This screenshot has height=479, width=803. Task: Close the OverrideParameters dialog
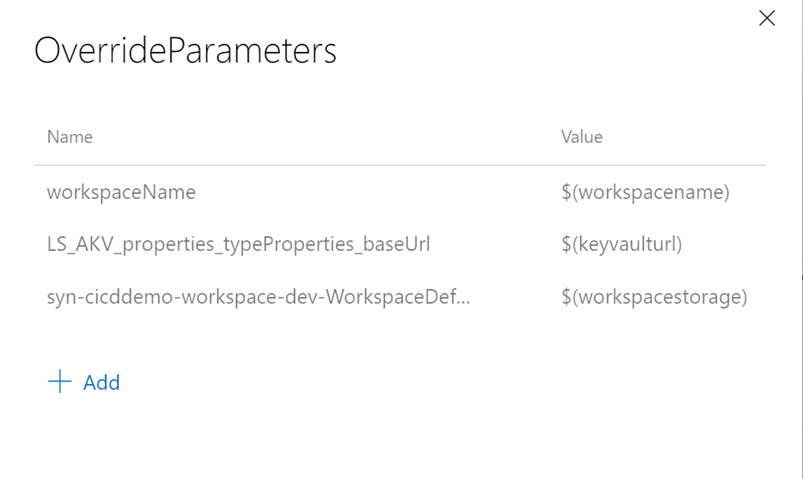tap(767, 18)
